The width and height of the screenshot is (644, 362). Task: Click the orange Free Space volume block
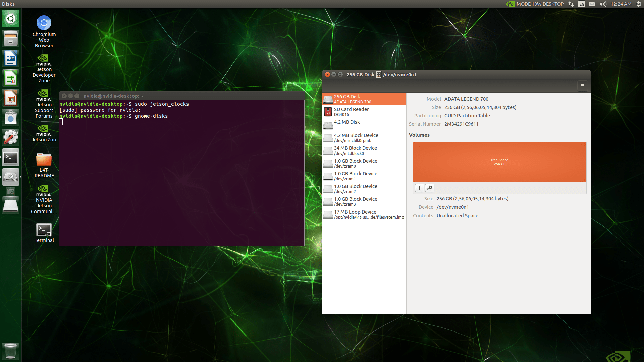coord(499,162)
